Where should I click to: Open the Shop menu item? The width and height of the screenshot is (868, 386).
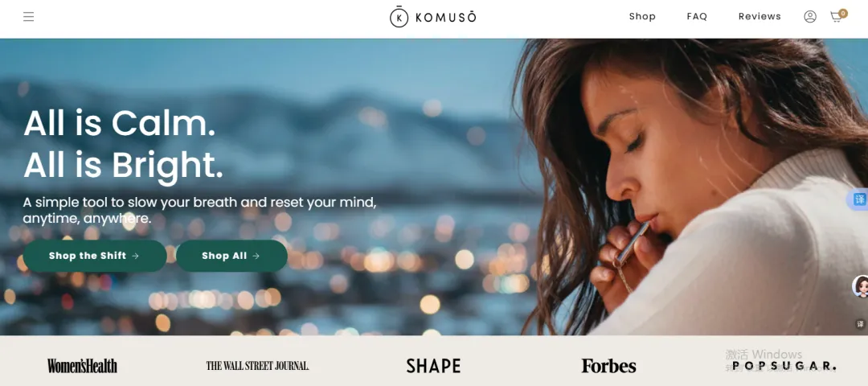coord(642,17)
